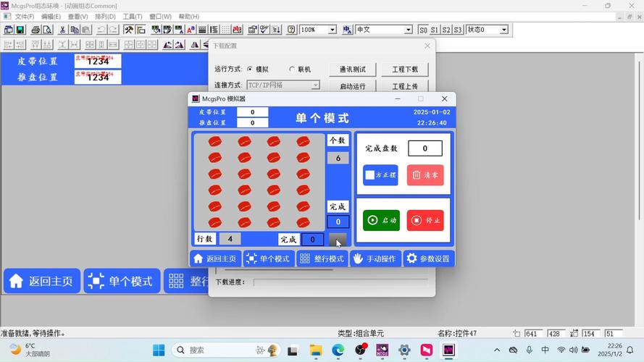Select the 联机 run mode radio button
Image resolution: width=644 pixels, height=362 pixels.
tap(292, 70)
